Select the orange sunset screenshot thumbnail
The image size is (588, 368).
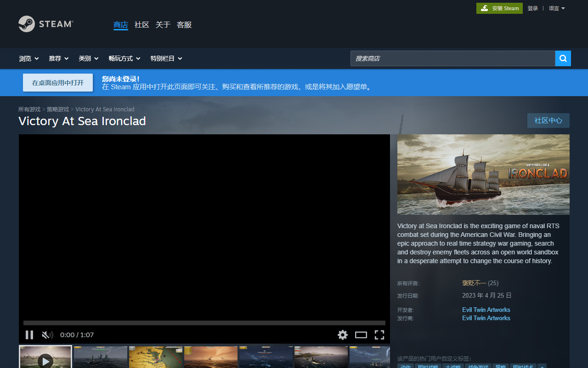[211, 357]
